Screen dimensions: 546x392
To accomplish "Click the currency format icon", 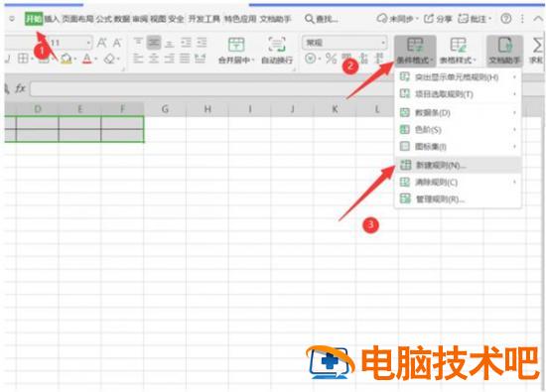I will (x=310, y=59).
